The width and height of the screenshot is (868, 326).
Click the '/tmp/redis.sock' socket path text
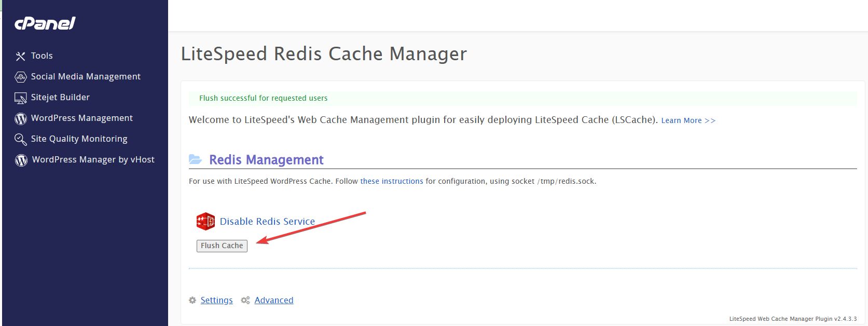[566, 181]
